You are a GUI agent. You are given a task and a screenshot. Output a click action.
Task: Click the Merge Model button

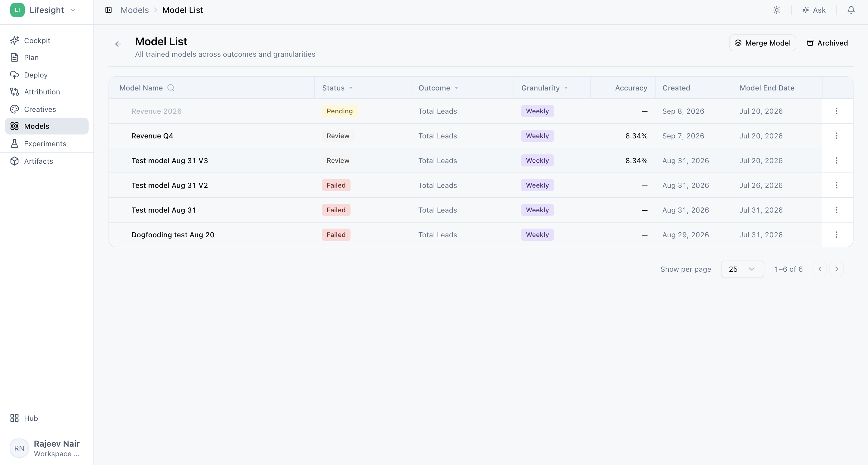click(x=763, y=43)
